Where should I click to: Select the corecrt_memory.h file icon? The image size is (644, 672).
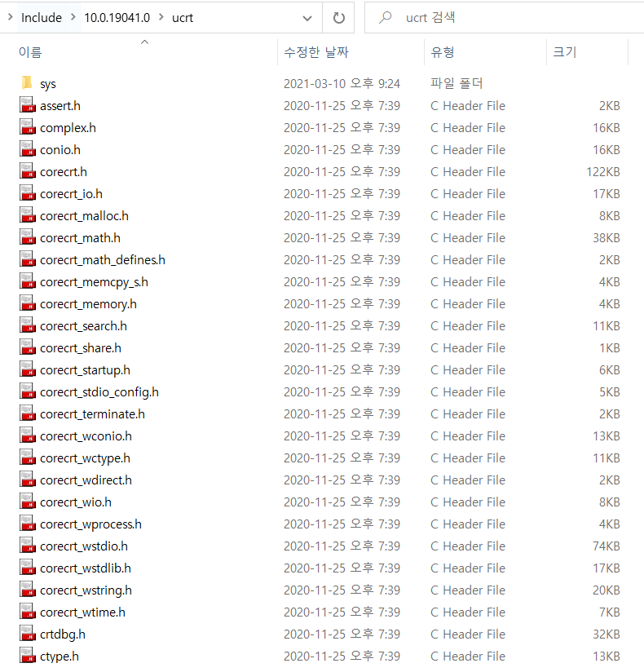click(x=28, y=303)
